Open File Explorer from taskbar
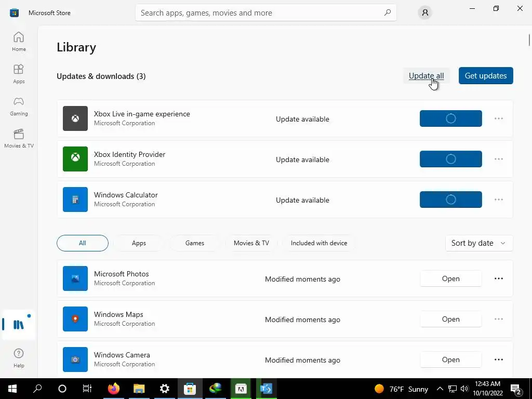 [139, 389]
